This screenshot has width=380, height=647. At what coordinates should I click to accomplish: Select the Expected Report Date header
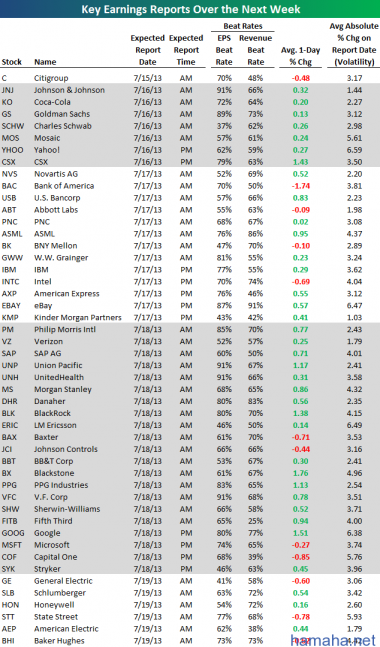pos(148,50)
